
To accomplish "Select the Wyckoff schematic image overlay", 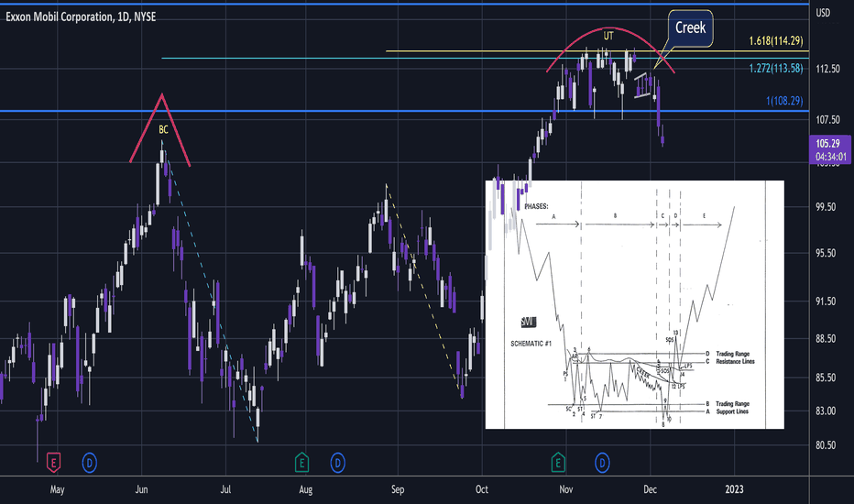I will click(x=634, y=304).
